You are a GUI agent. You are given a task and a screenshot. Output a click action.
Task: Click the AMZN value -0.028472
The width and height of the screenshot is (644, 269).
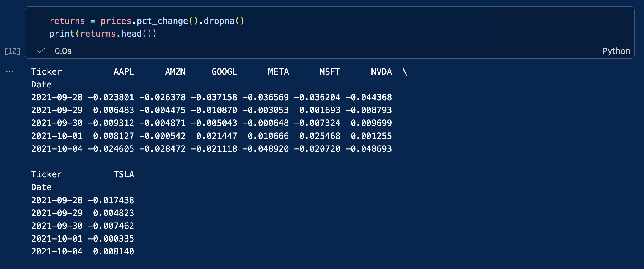point(163,149)
